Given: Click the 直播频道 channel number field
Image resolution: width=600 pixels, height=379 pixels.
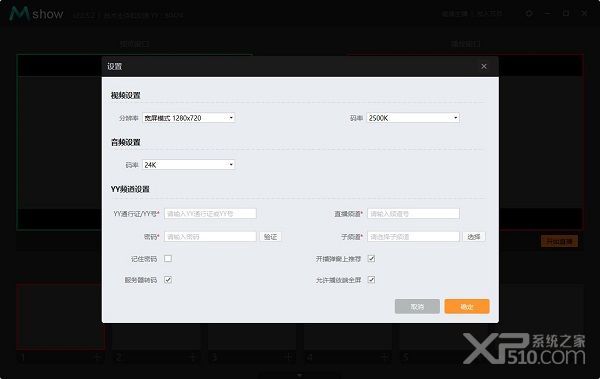Looking at the screenshot, I should pos(413,214).
